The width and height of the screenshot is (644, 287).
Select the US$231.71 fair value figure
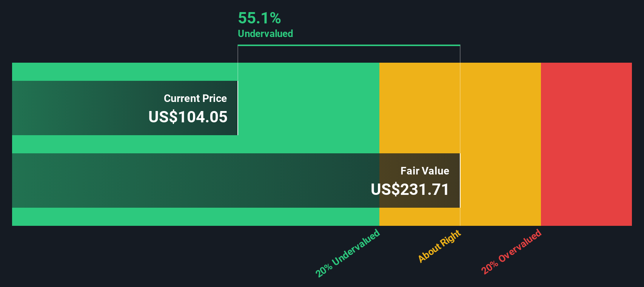[x=410, y=190]
